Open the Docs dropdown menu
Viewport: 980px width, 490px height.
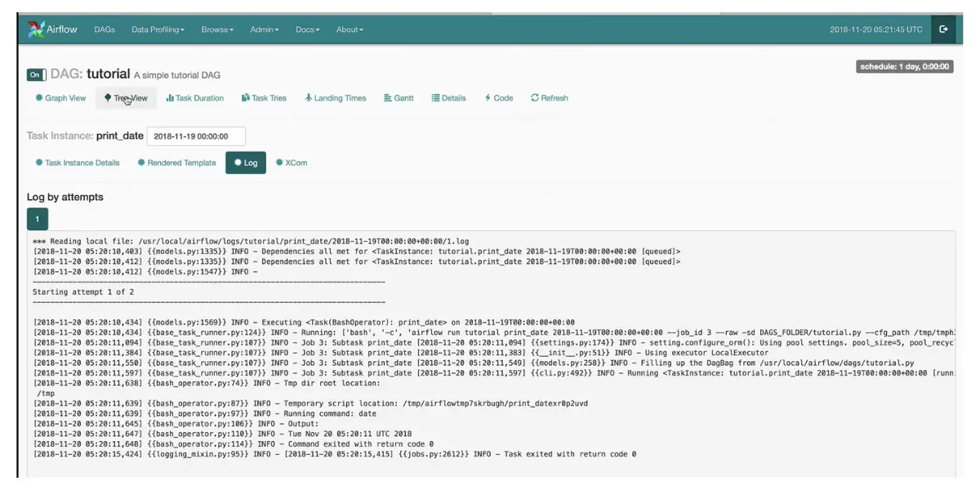coord(307,29)
